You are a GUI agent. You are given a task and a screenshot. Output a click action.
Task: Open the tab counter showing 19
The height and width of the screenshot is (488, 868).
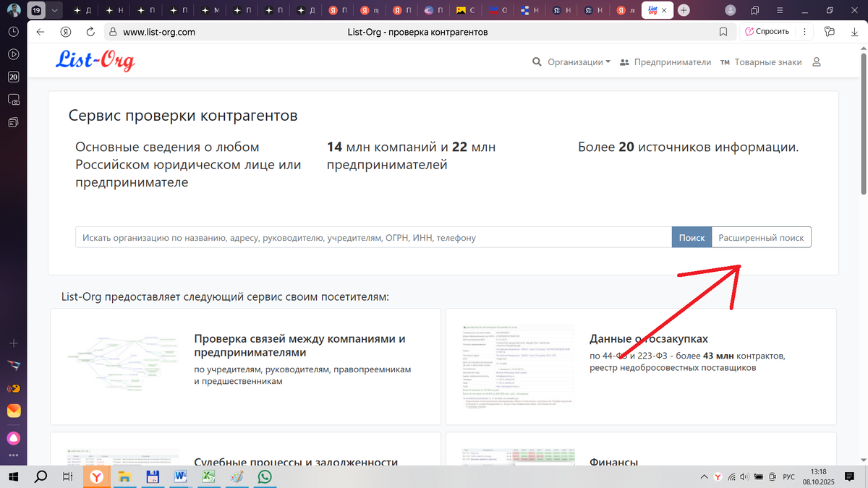pyautogui.click(x=36, y=10)
